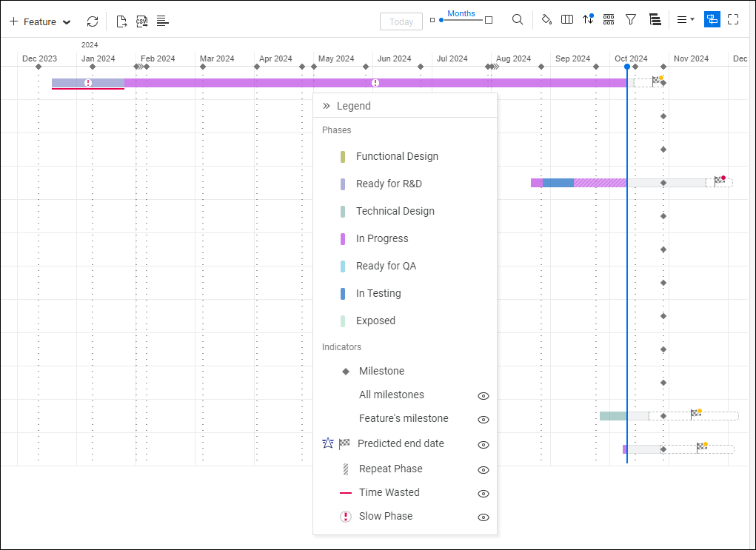Open the filter options
This screenshot has width=756, height=550.
tap(630, 20)
